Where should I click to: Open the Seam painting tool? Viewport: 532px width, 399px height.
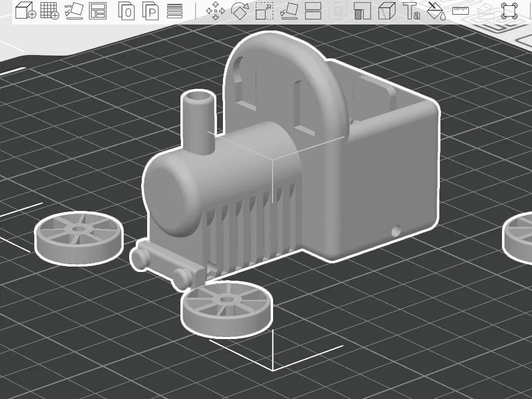coord(387,11)
